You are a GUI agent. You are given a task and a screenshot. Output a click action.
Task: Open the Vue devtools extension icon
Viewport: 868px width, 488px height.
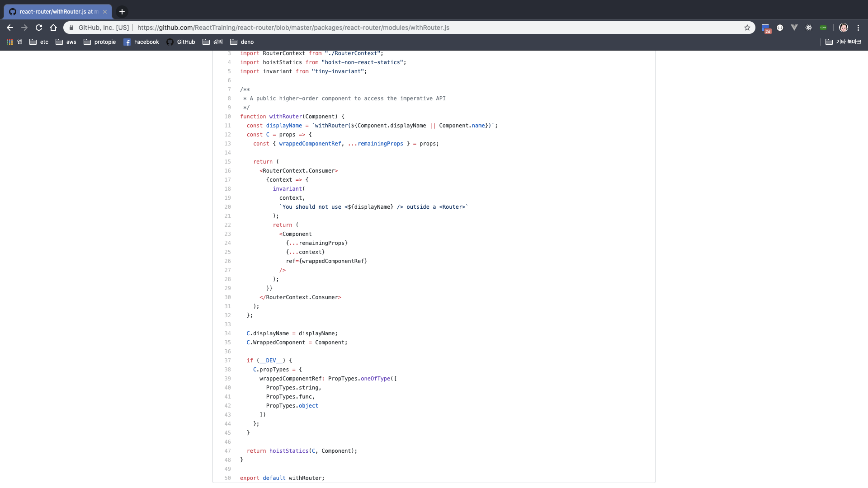(x=794, y=28)
